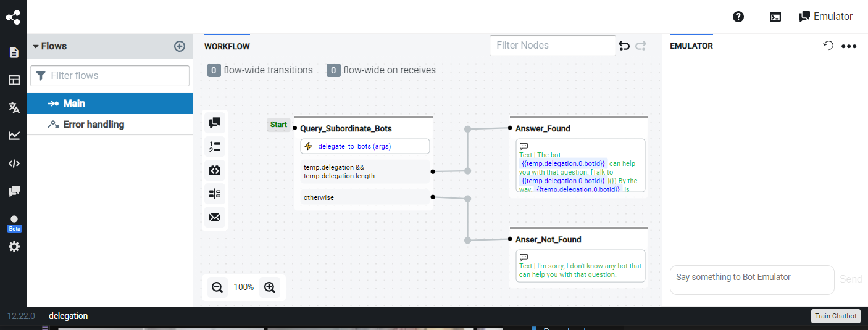Zoom in the workflow canvas
868x330 pixels.
[270, 287]
